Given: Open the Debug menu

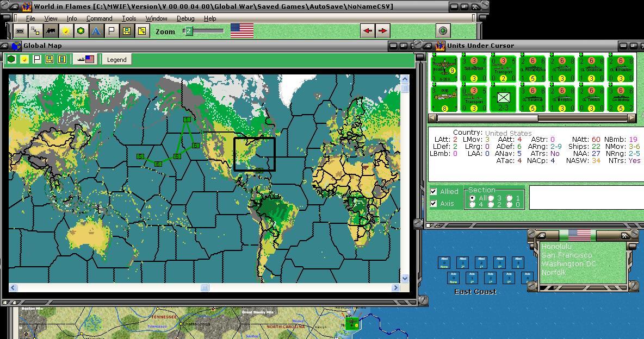Looking at the screenshot, I should coord(185,18).
